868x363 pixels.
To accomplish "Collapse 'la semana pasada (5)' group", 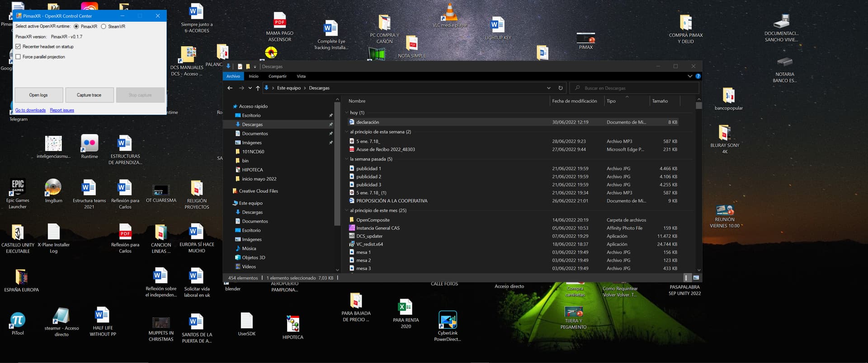I will (x=347, y=159).
